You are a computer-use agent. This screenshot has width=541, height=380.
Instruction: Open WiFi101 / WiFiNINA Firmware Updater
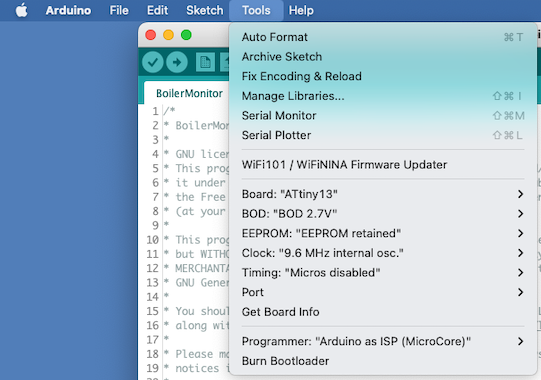pyautogui.click(x=383, y=165)
